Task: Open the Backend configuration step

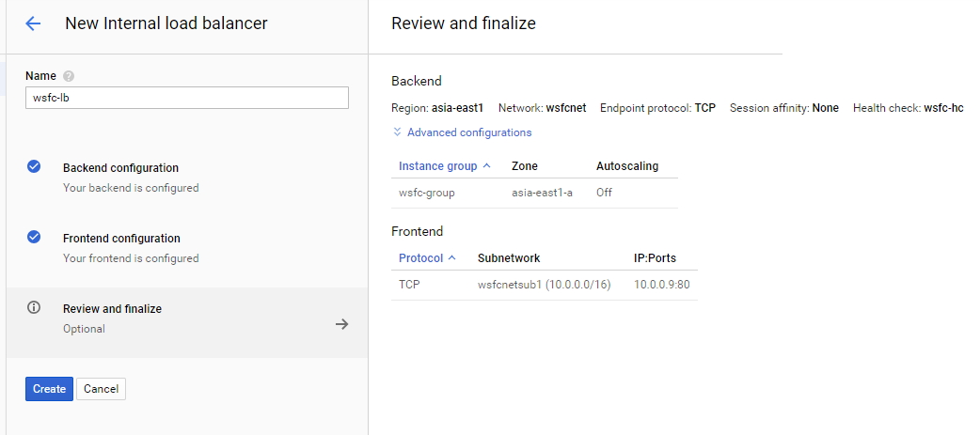Action: pyautogui.click(x=120, y=168)
